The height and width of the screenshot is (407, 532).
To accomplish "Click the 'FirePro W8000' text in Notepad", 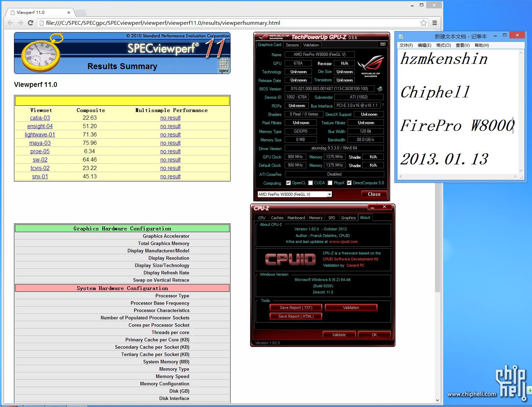I will (457, 126).
